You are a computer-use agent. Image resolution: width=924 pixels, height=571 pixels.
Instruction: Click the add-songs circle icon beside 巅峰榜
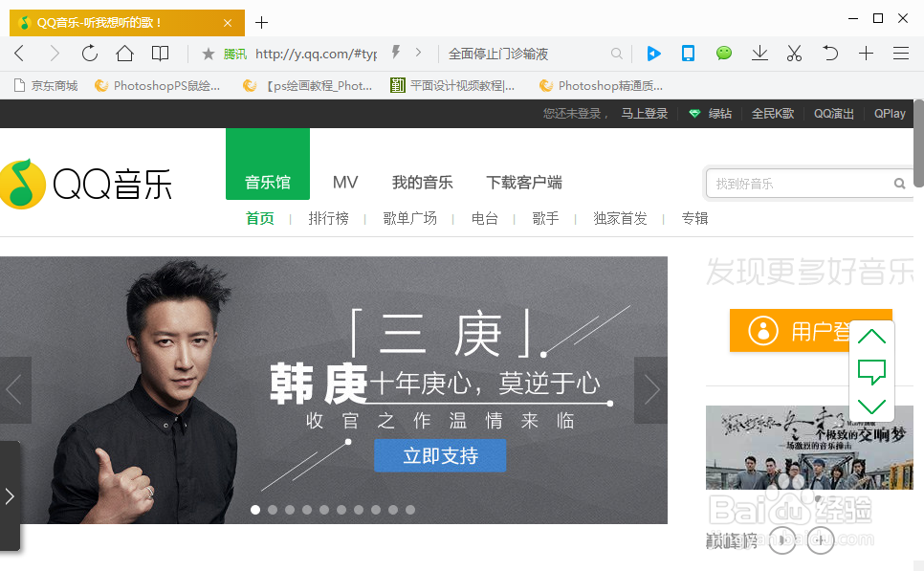820,540
